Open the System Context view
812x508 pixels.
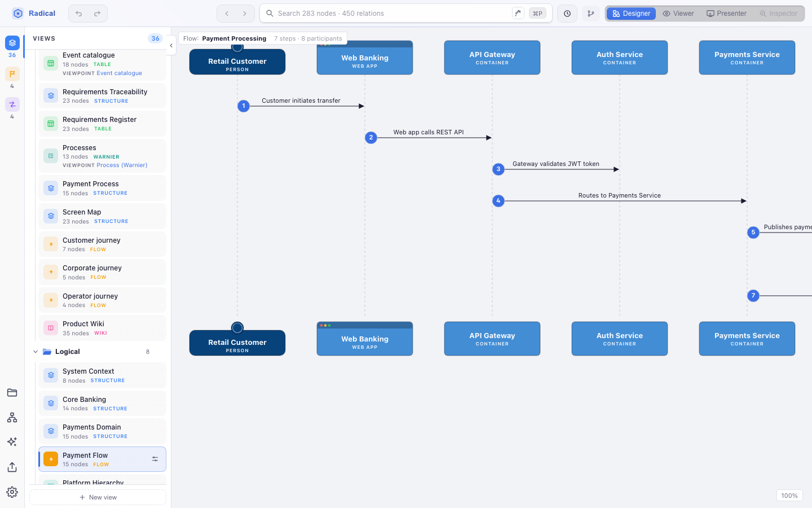[102, 375]
